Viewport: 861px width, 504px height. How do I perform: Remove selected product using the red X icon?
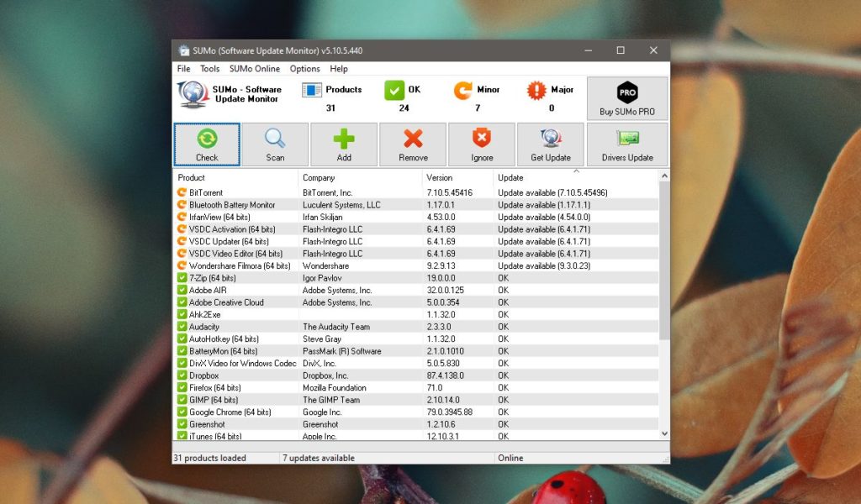(413, 144)
